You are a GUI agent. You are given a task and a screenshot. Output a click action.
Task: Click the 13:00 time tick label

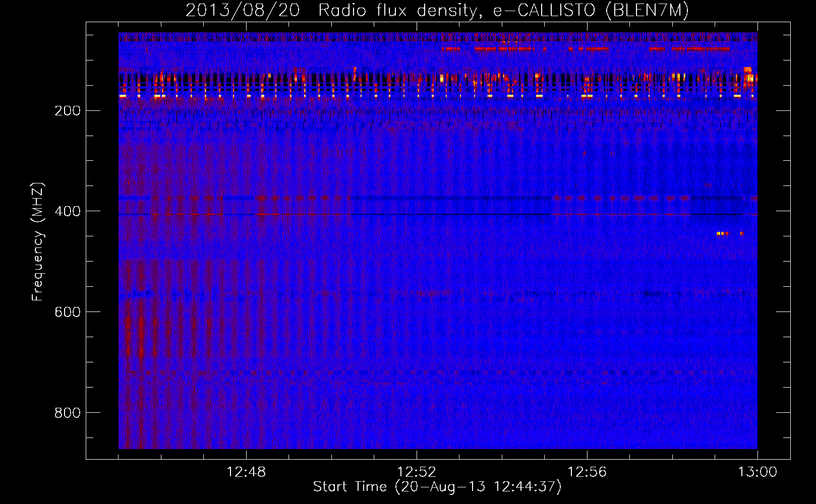coord(757,472)
